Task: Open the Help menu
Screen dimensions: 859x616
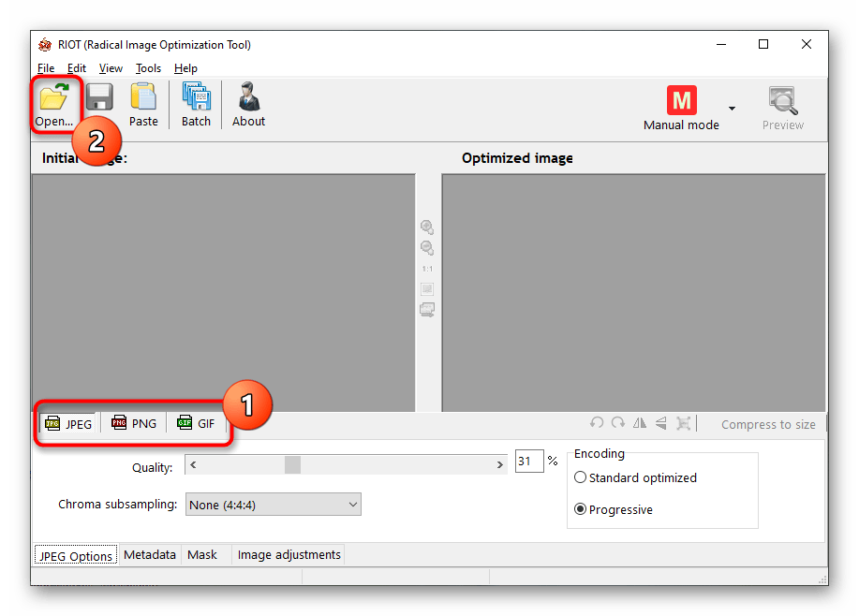Action: 185,68
